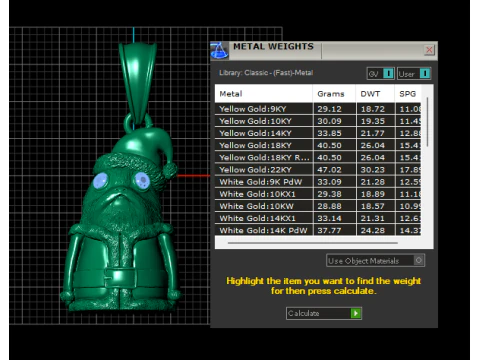This screenshot has width=480, height=360.
Task: Click the 33.09 grams value
Action: coord(329,182)
